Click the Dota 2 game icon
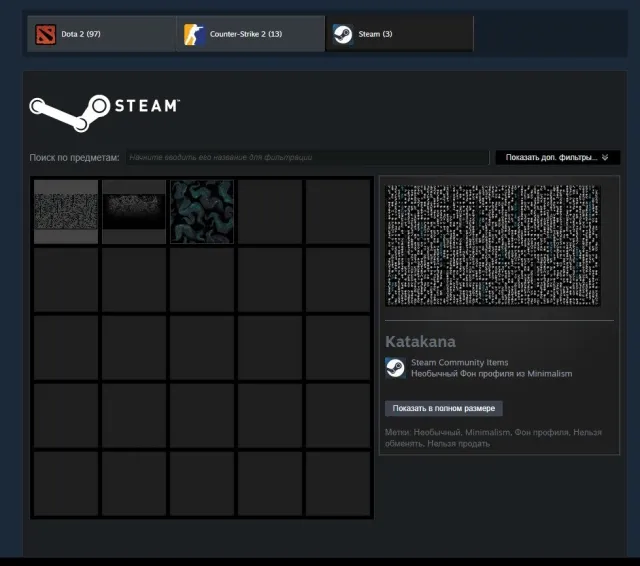640x566 pixels. click(x=45, y=34)
